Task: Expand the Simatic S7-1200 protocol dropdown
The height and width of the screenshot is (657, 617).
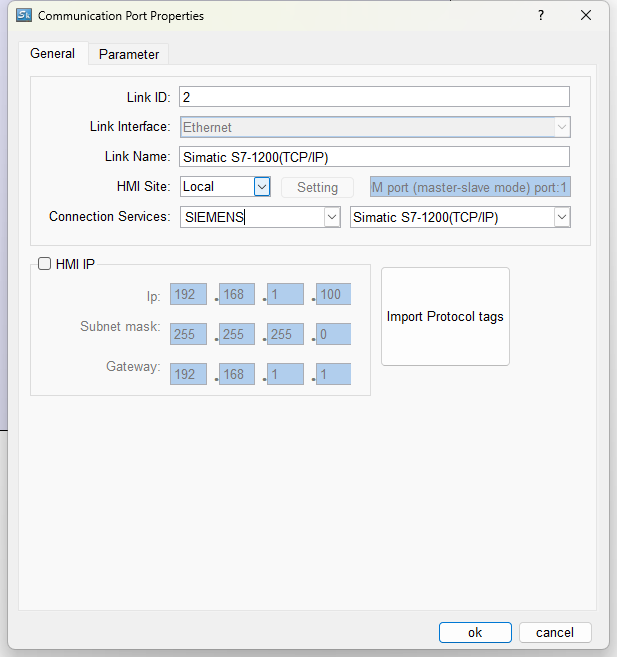Action: 561,217
